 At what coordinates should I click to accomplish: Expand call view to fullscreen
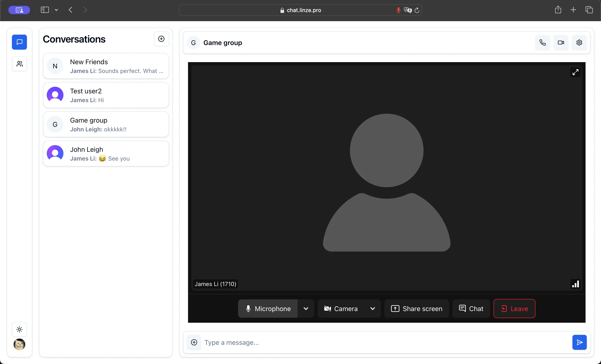[575, 72]
